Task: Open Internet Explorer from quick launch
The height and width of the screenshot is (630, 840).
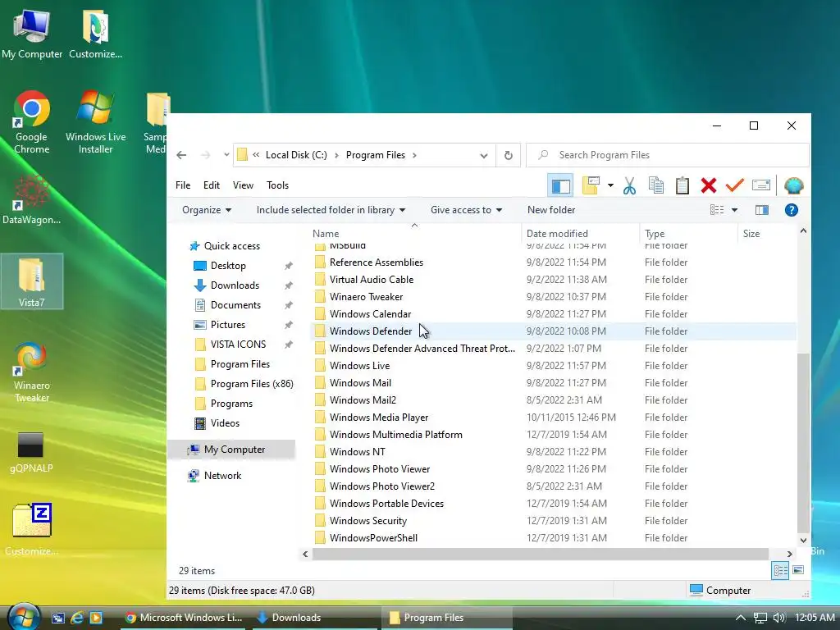Action: pyautogui.click(x=76, y=618)
